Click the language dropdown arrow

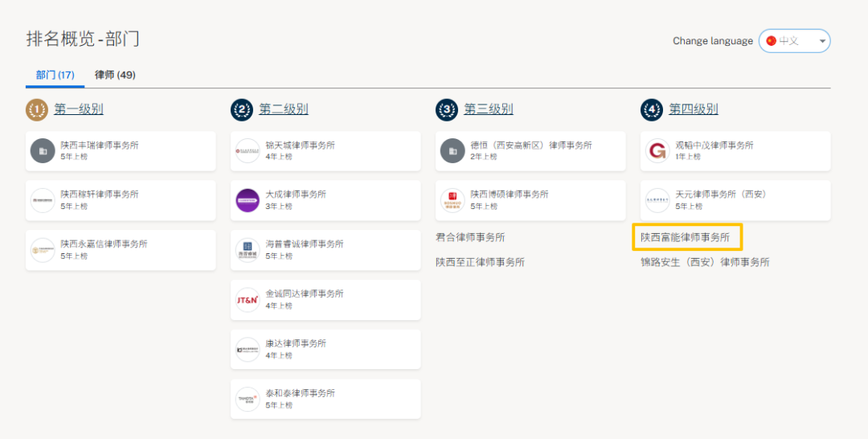[x=822, y=41]
